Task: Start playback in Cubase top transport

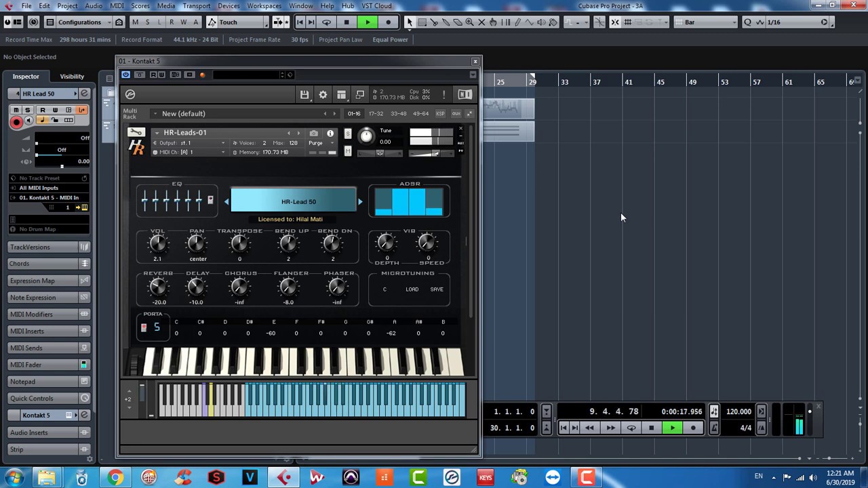Action: coord(368,22)
